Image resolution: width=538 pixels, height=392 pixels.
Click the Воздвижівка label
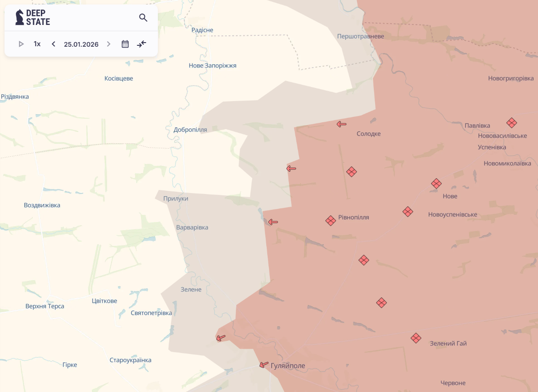(42, 205)
